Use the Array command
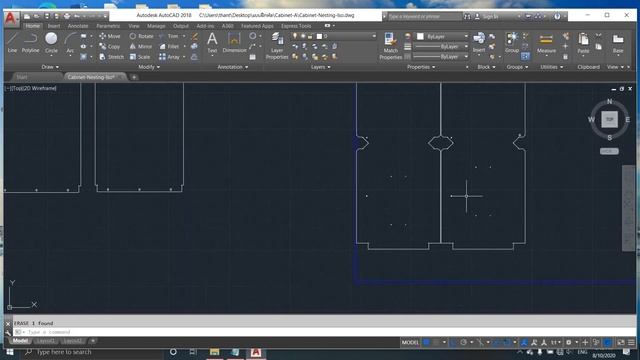 click(x=169, y=57)
